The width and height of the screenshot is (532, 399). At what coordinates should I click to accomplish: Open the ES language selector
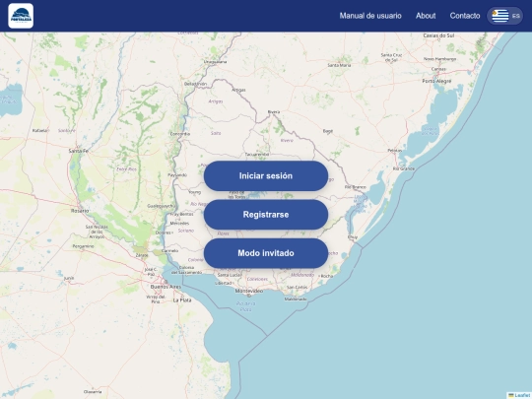coord(504,16)
